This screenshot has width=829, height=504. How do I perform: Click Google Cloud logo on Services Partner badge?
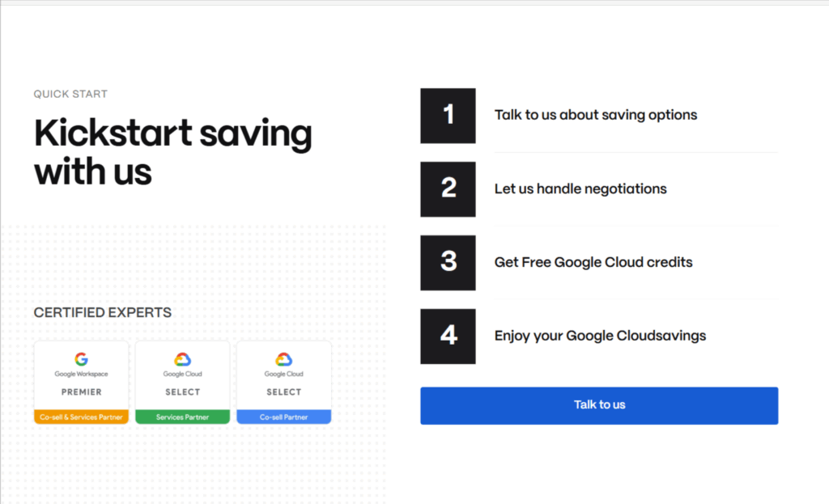click(182, 359)
